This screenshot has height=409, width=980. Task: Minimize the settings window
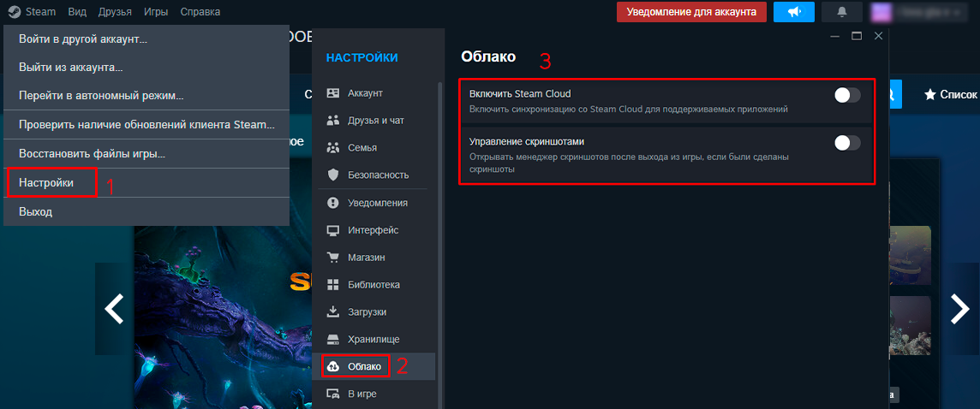pyautogui.click(x=835, y=36)
